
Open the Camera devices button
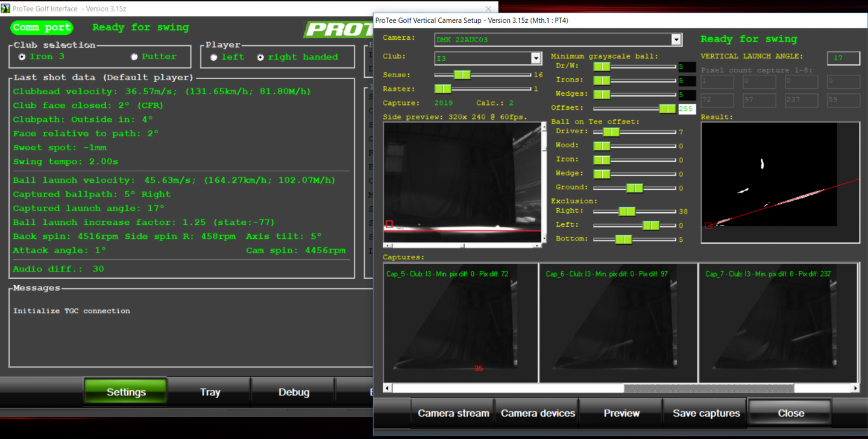(538, 413)
